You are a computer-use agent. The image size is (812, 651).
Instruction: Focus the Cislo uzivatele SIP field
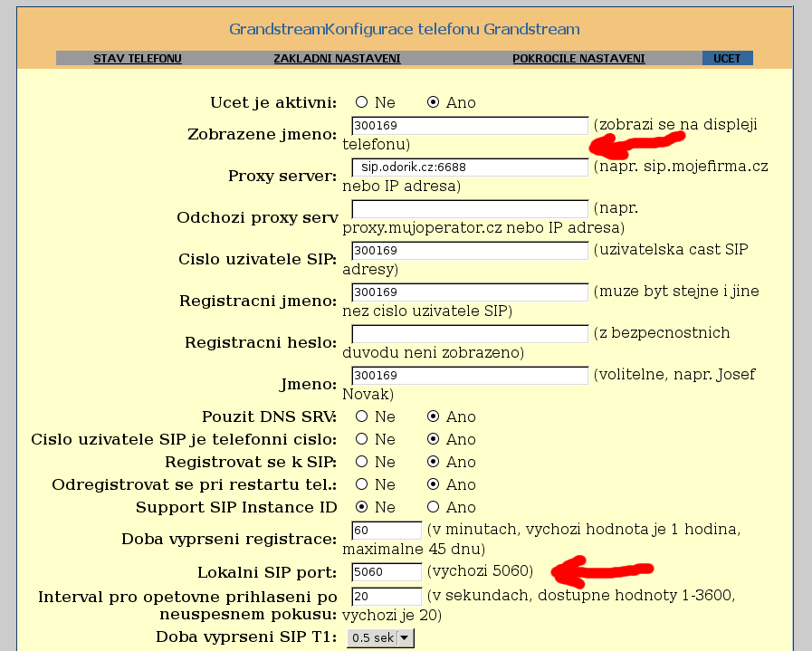coord(470,251)
